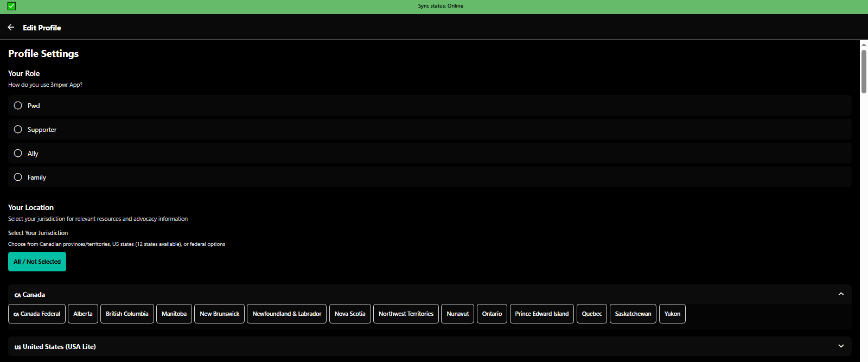This screenshot has width=868, height=362.
Task: Pick Northwest Territories jurisdiction
Action: (406, 314)
